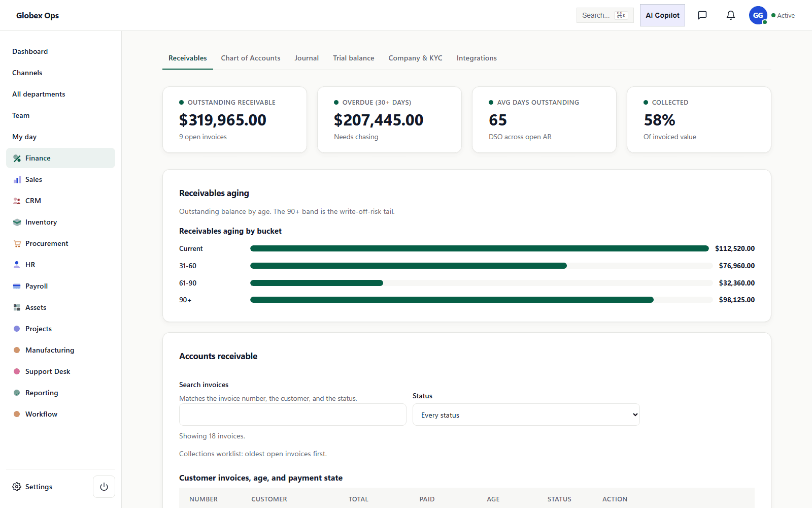Click the Settings gear icon

pos(17,487)
